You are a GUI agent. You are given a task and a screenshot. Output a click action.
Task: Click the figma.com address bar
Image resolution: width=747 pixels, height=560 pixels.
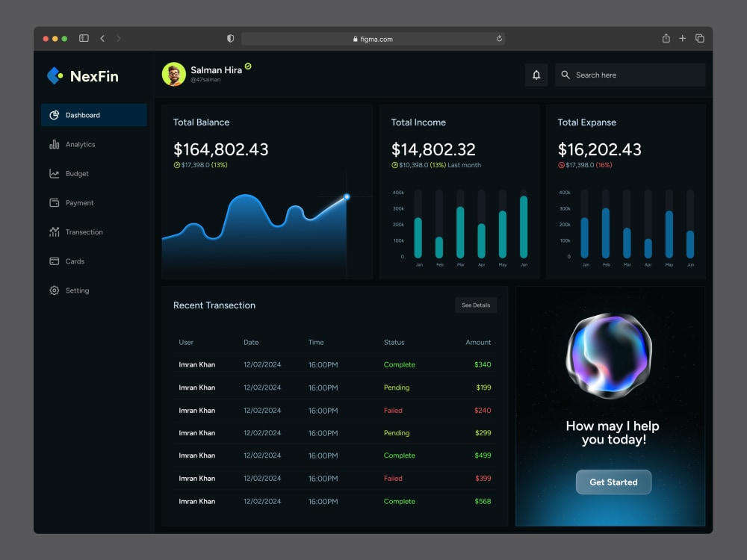click(x=373, y=39)
